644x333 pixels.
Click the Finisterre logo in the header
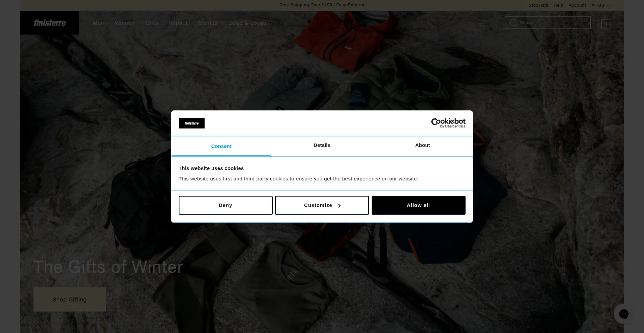click(50, 23)
